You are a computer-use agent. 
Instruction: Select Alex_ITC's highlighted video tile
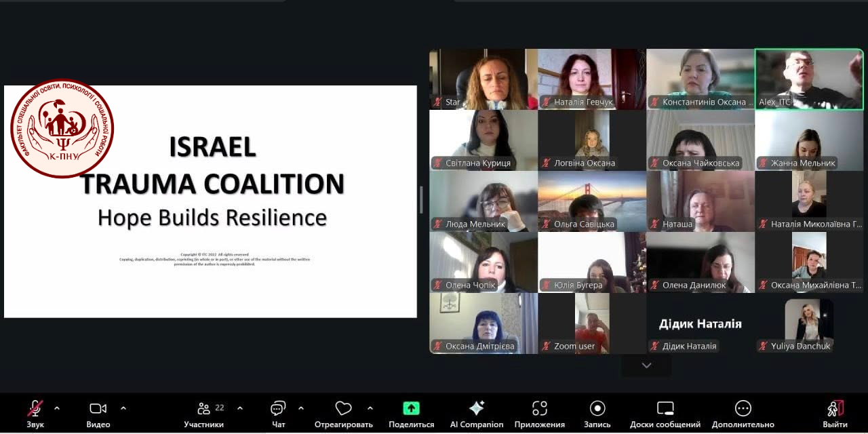click(x=809, y=79)
